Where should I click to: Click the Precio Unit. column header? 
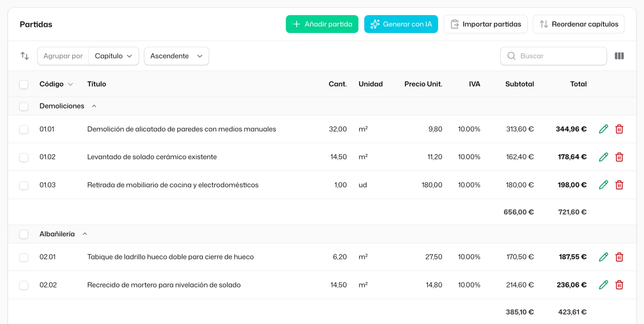[423, 84]
